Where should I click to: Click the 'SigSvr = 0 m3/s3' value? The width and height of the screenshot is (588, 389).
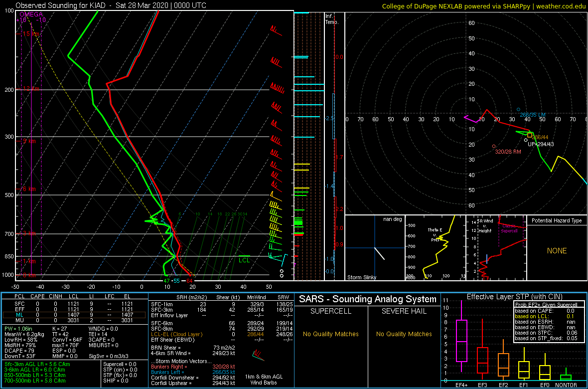click(109, 356)
